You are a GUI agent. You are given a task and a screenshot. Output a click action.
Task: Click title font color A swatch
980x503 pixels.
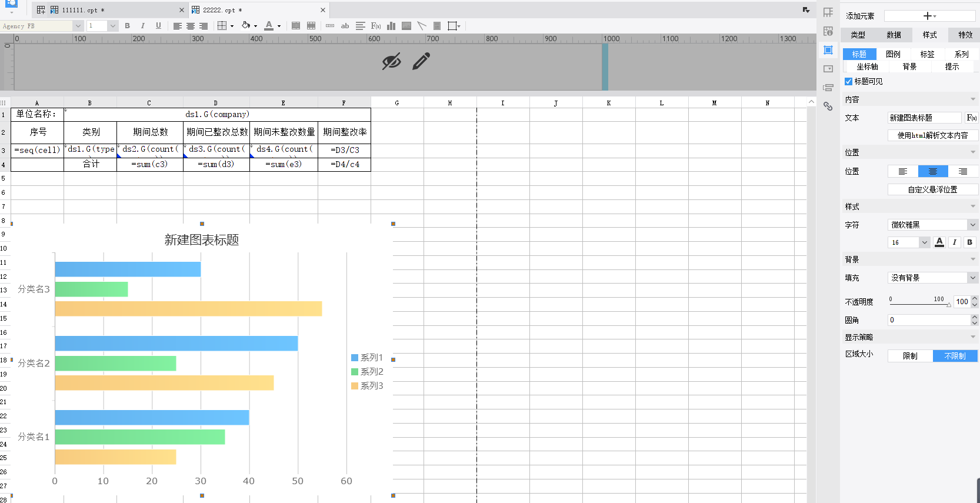pyautogui.click(x=939, y=242)
